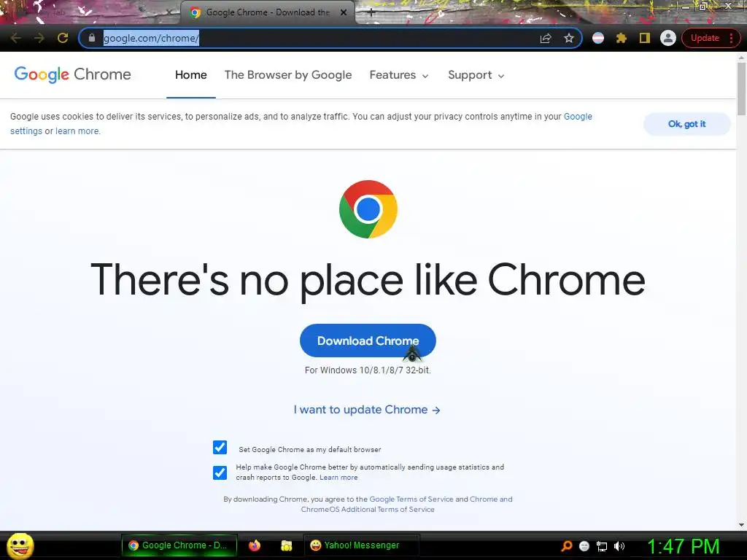Open the cookie notice learn more link
This screenshot has height=560, width=747.
tap(77, 131)
